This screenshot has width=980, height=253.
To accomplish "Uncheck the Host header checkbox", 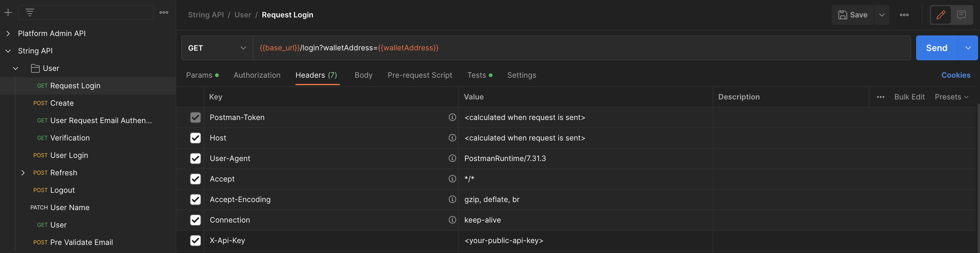I will click(195, 138).
